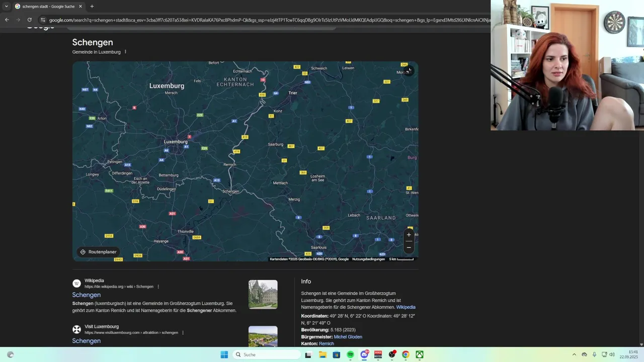Open more options for the Wikipedia result
This screenshot has width=644, height=362.
click(x=158, y=287)
